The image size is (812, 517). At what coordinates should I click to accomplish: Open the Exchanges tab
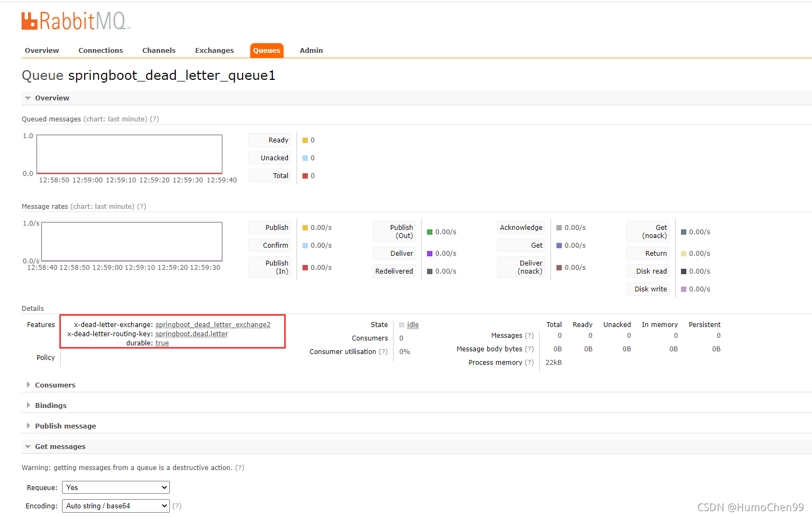[215, 50]
